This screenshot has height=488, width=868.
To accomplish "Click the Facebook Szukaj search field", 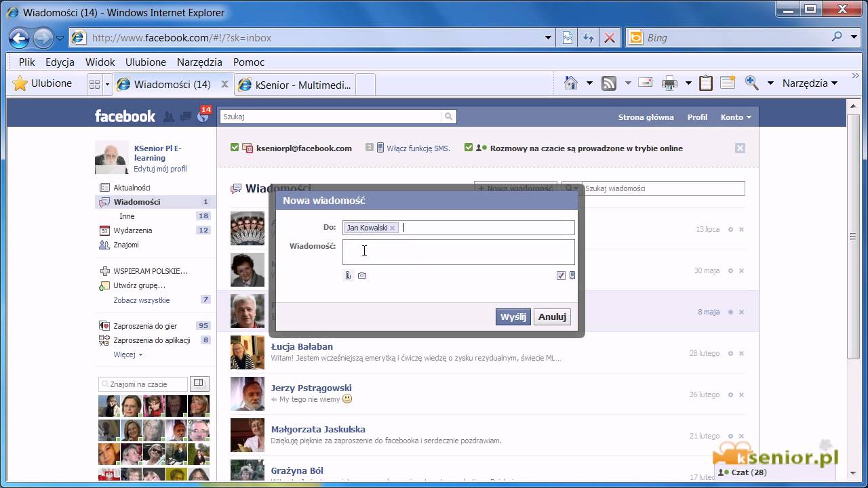I will [x=331, y=117].
